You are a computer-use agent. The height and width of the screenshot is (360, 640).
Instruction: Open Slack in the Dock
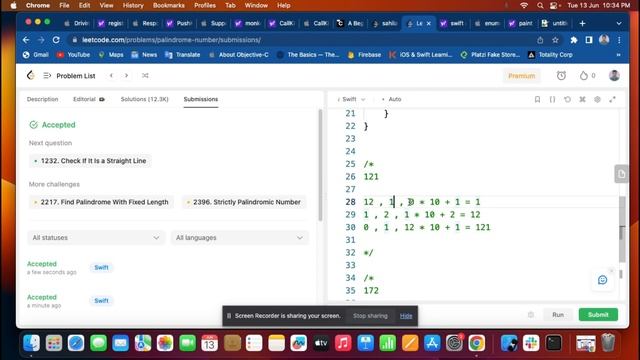tap(531, 343)
